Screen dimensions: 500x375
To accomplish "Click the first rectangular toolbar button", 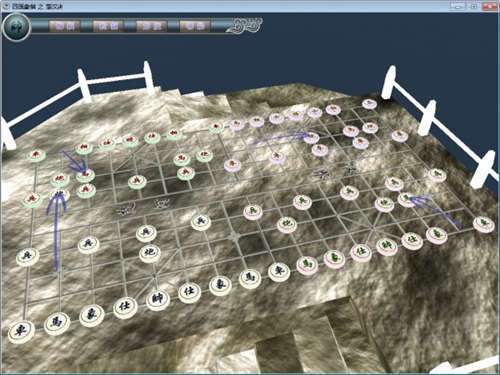I will click(65, 26).
